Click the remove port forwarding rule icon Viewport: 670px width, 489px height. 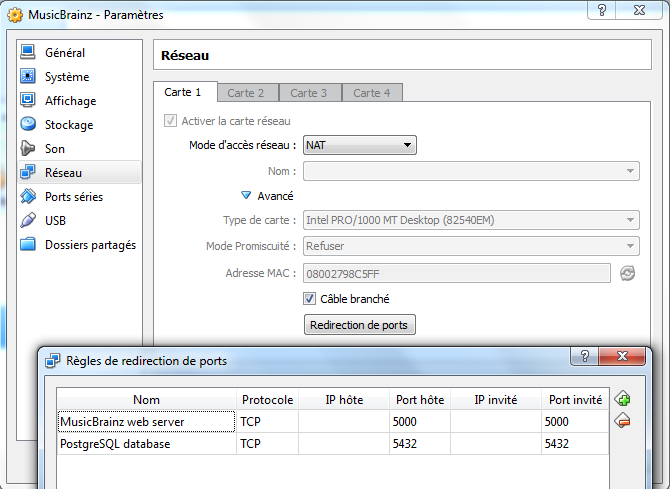[x=622, y=421]
